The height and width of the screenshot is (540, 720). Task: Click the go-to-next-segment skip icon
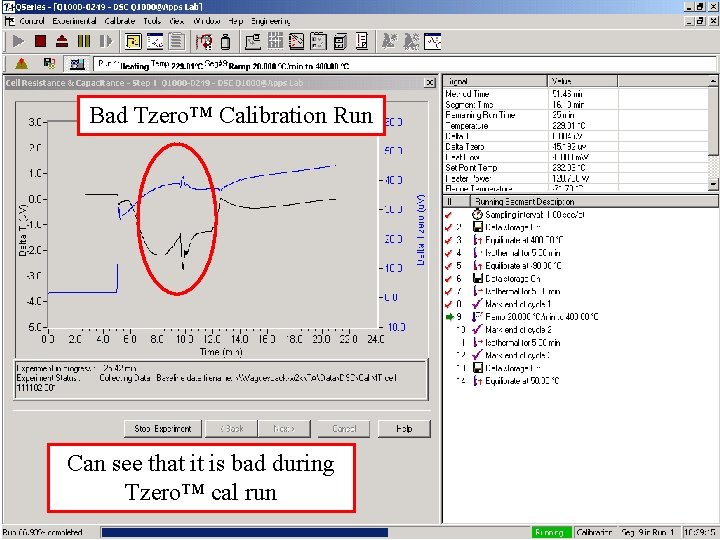pos(105,41)
